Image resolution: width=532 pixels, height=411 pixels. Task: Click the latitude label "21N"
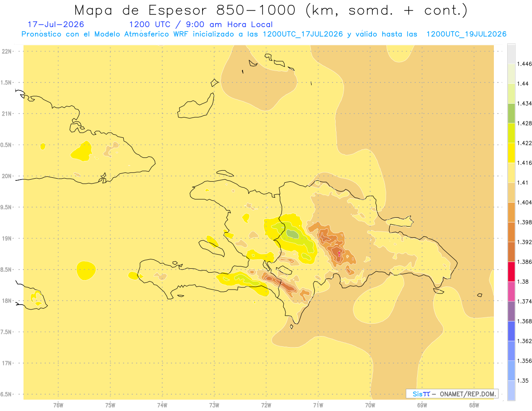(7, 114)
